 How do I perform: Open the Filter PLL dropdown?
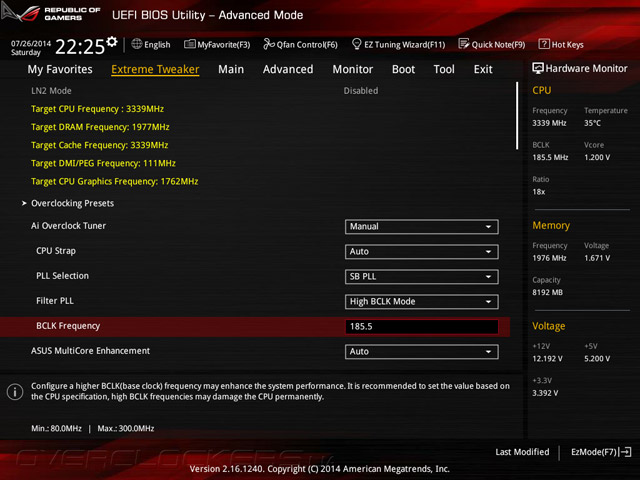click(422, 302)
